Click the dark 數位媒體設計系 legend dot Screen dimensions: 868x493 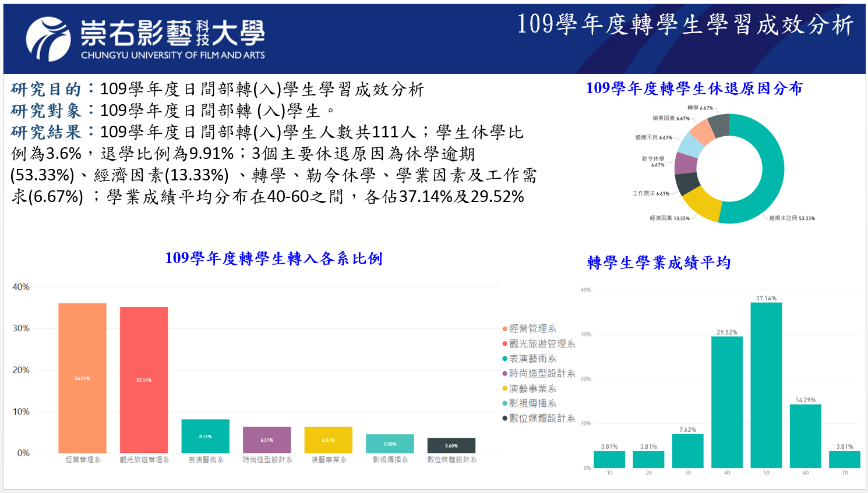505,418
